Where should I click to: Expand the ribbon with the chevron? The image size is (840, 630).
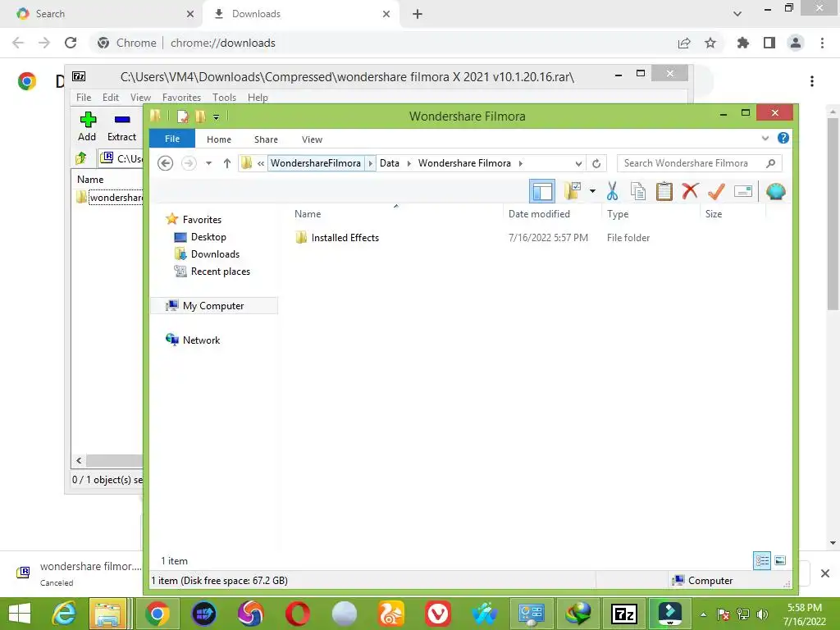coord(765,138)
